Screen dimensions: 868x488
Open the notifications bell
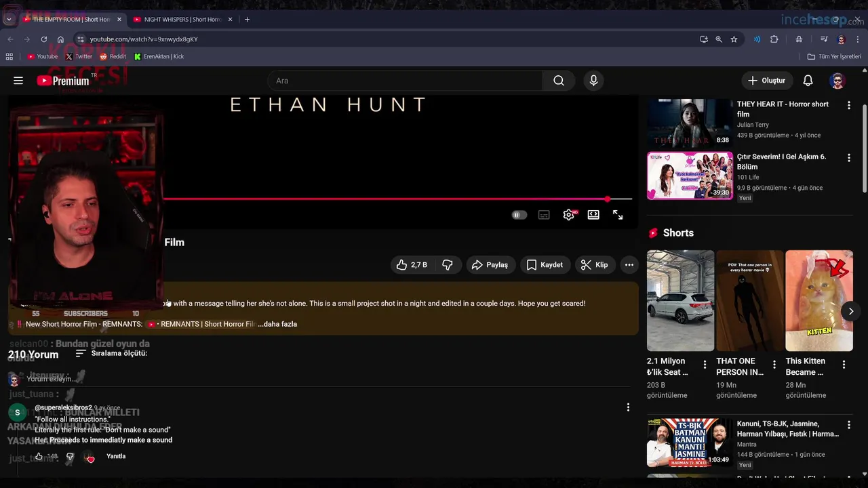coord(808,81)
